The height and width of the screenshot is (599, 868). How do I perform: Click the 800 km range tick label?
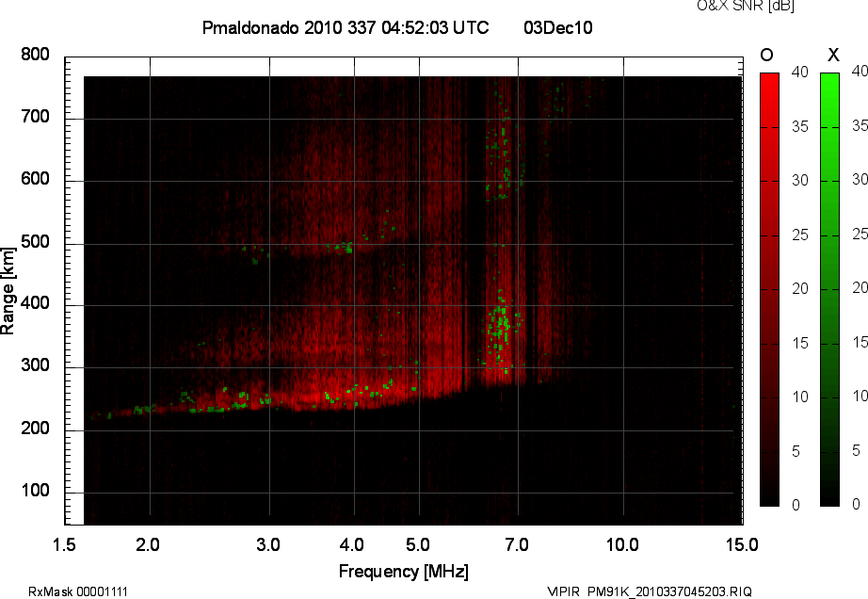coord(35,55)
